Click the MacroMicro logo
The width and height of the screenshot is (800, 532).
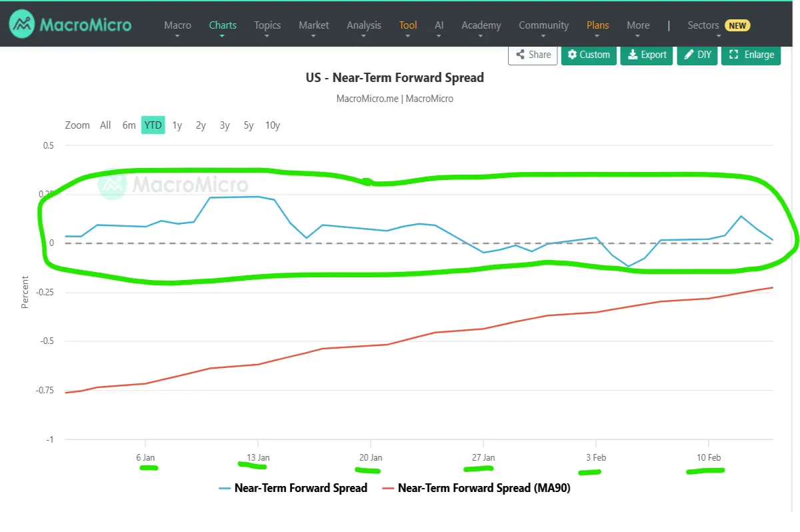70,25
